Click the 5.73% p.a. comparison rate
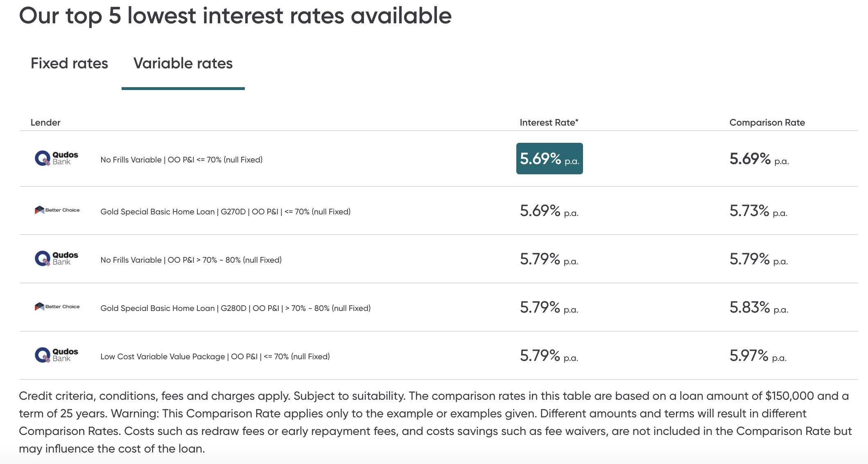 [758, 211]
